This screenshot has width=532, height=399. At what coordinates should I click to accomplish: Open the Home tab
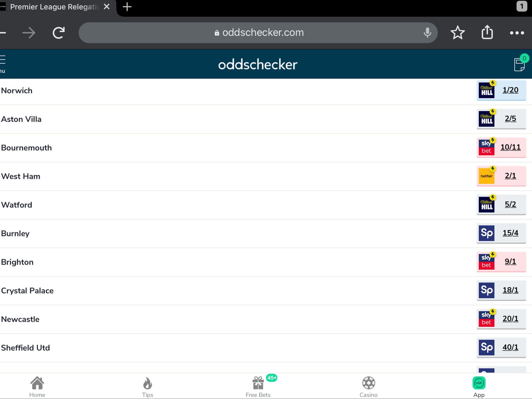click(37, 387)
